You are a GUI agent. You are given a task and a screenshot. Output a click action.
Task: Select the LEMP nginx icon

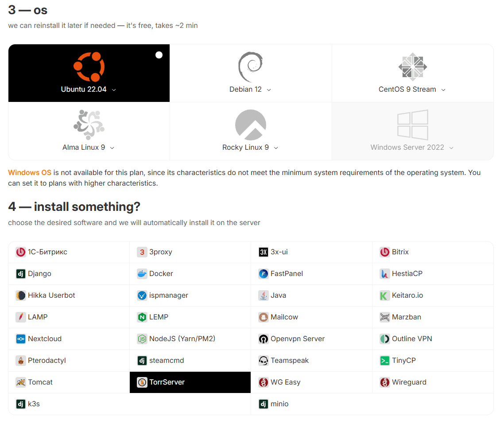tap(142, 317)
